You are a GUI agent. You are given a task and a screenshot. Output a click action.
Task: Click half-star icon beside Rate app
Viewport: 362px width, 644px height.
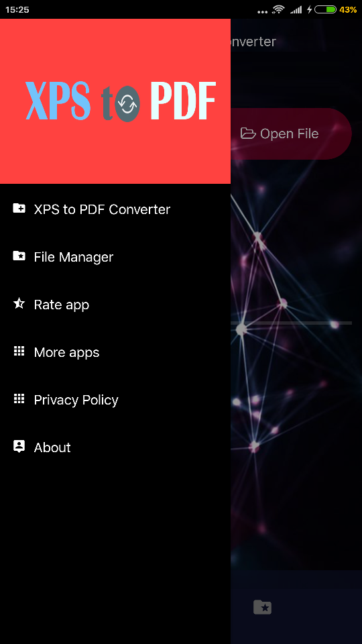point(19,303)
